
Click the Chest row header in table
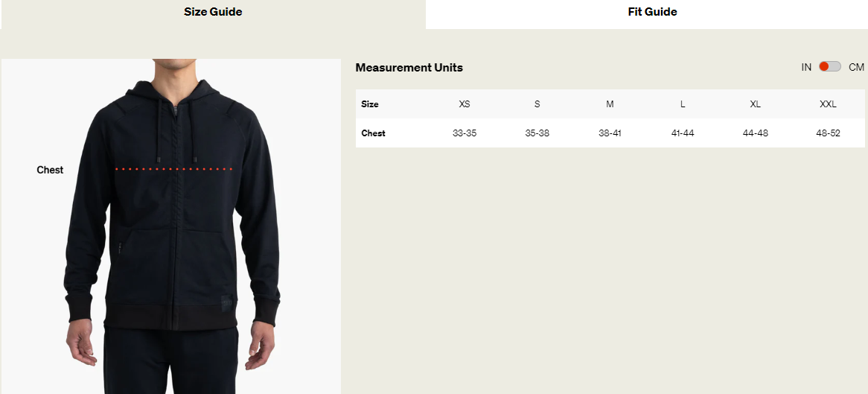373,133
